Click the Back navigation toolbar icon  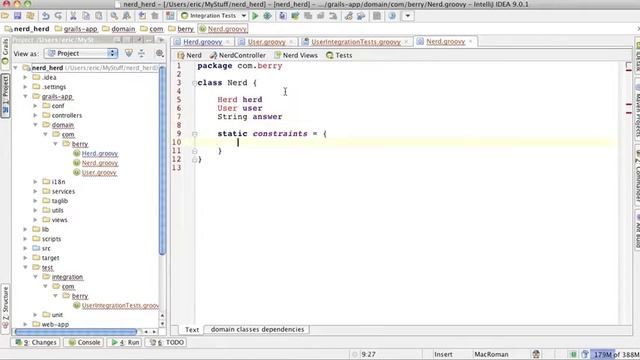point(142,16)
